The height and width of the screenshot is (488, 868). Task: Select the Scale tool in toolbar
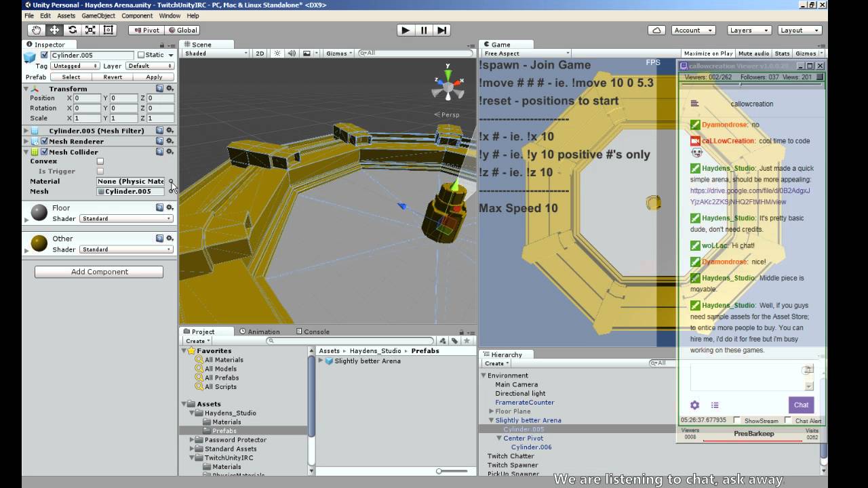click(x=90, y=30)
